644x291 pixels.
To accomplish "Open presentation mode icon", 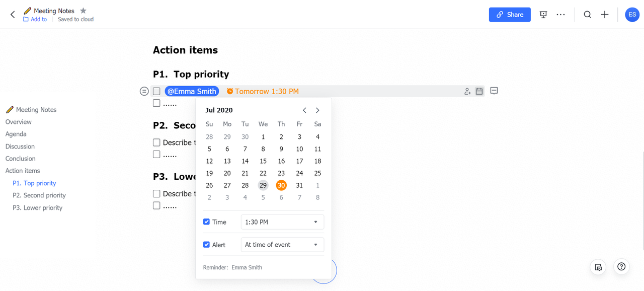I will point(543,15).
